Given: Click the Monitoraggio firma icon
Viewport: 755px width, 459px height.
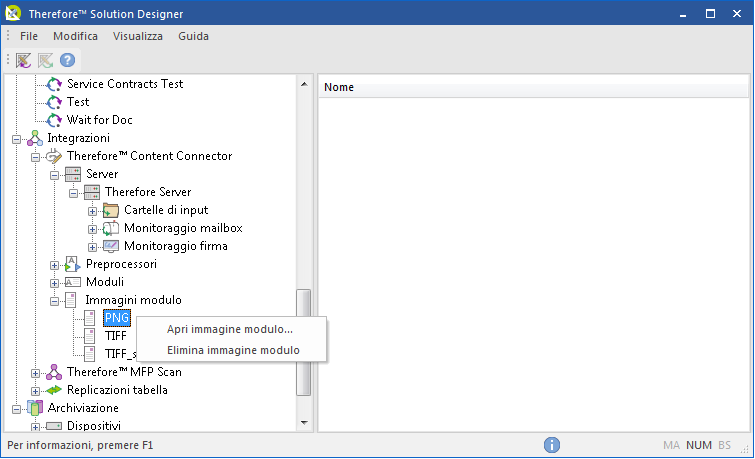Looking at the screenshot, I should (x=111, y=246).
